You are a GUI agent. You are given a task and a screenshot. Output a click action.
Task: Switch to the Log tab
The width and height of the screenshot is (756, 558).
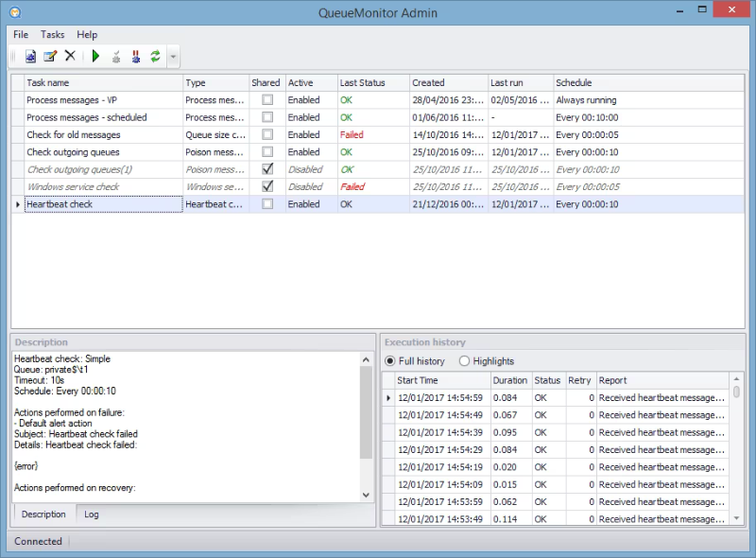[x=92, y=514]
